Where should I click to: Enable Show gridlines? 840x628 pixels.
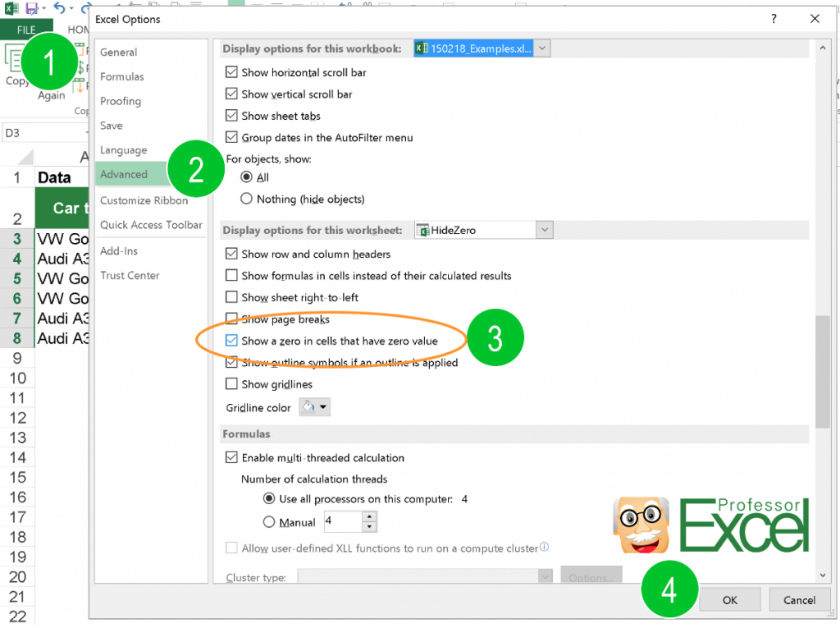(232, 383)
